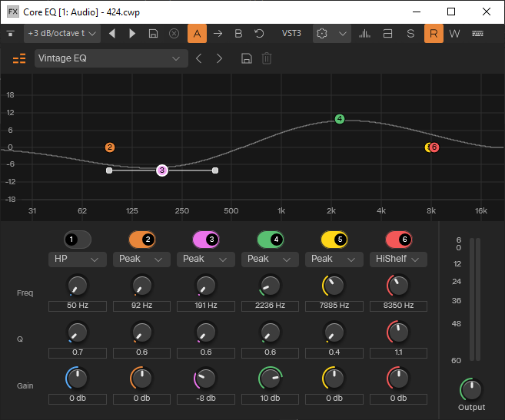Click the 50 Hz frequency field
Viewport: 505px width, 420px height.
(78, 306)
